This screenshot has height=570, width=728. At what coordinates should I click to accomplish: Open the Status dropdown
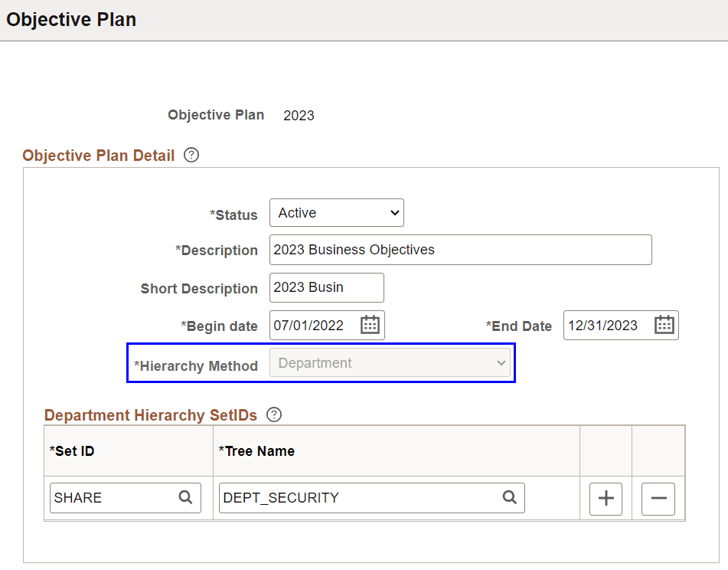pos(336,212)
